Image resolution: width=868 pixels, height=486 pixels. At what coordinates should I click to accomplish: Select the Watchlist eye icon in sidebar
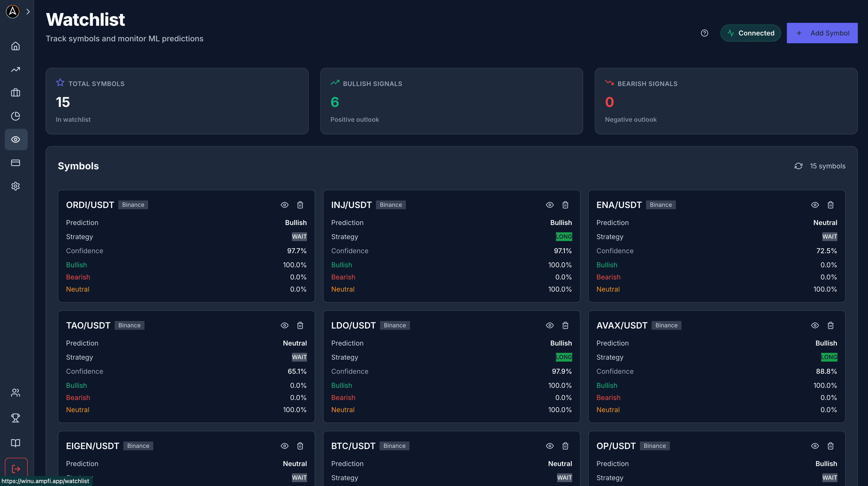[16, 139]
